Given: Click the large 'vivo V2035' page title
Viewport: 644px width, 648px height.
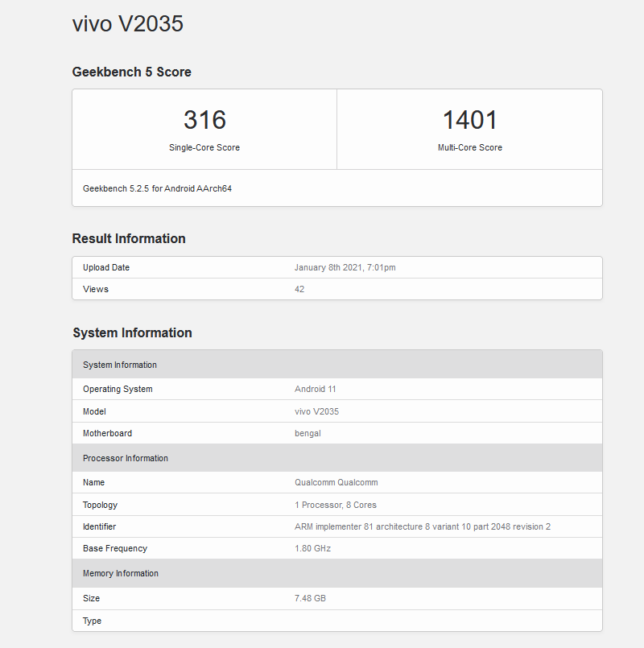Looking at the screenshot, I should 128,23.
